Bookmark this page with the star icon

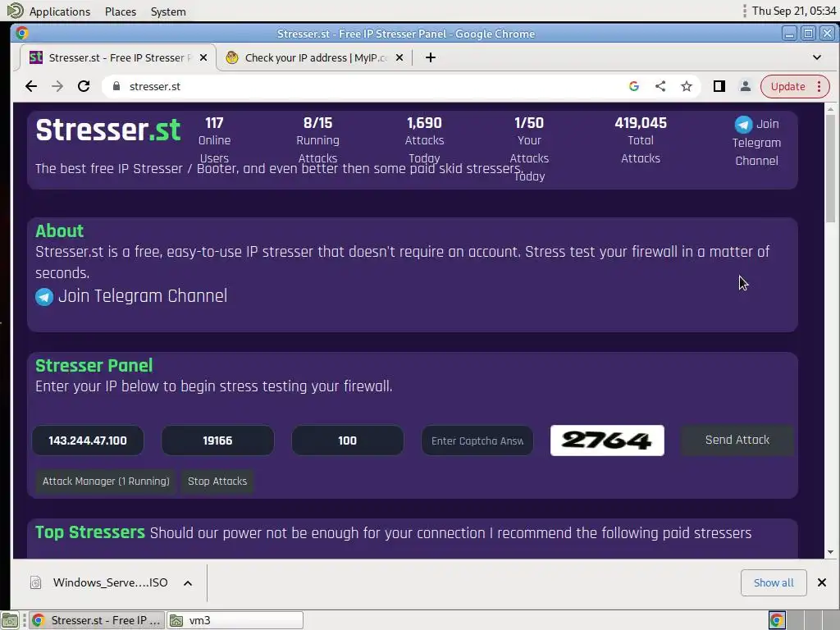tap(687, 86)
